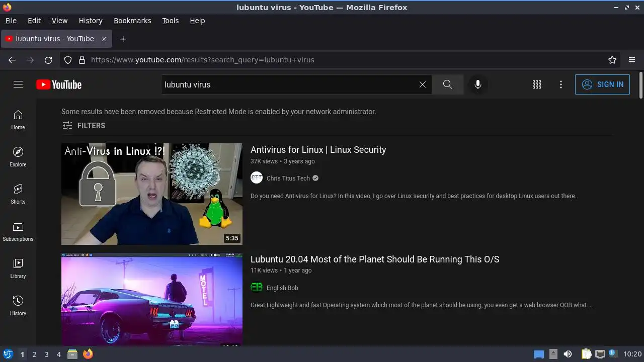Open the Lubuntu start menu icon

[x=8, y=354]
